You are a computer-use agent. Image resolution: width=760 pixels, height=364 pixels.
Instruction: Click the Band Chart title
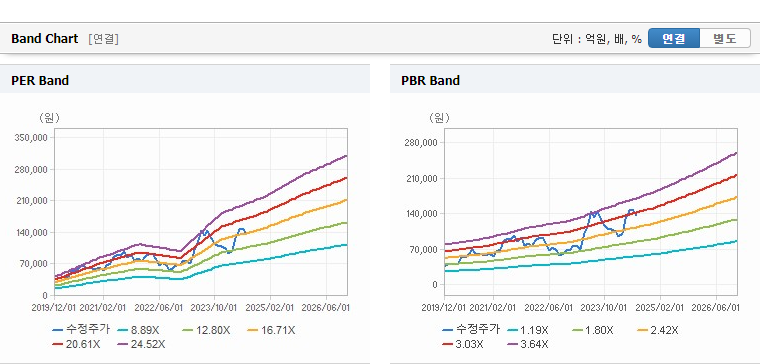pyautogui.click(x=45, y=39)
